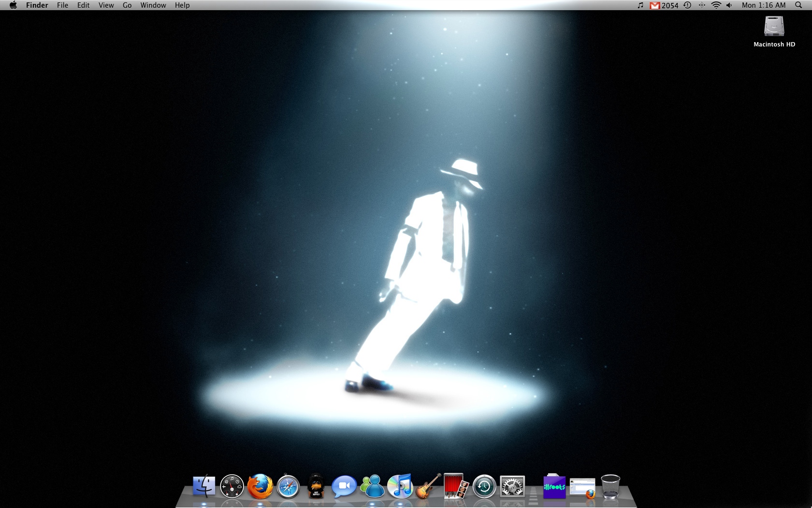Open Firefox browser in the dock

pos(260,486)
